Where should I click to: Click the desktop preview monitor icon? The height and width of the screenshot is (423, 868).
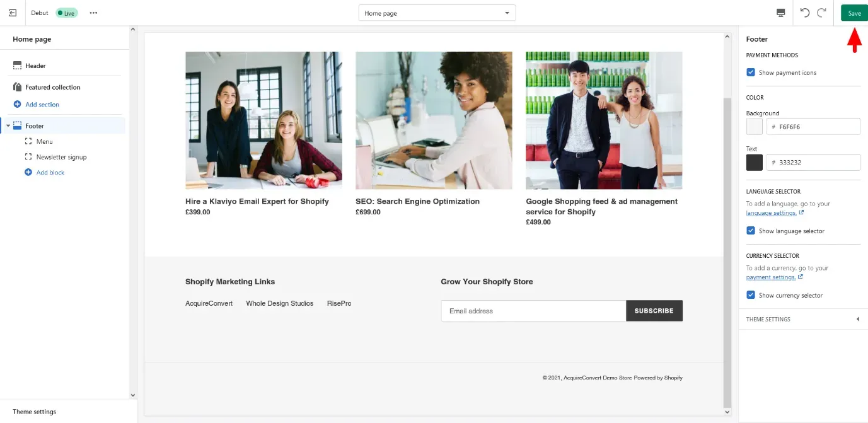pos(781,13)
